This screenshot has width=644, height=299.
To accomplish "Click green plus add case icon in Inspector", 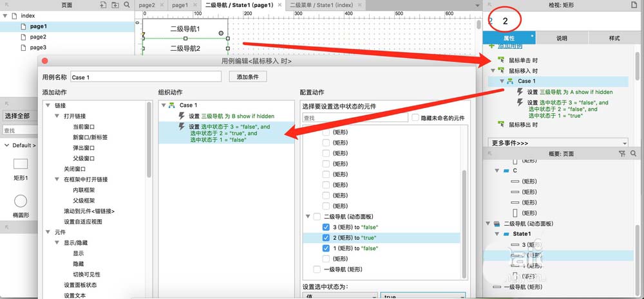I will tap(492, 47).
